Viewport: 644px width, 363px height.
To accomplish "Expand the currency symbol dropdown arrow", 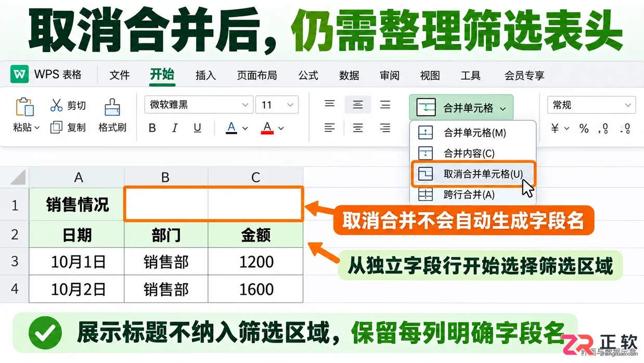I will click(x=567, y=128).
